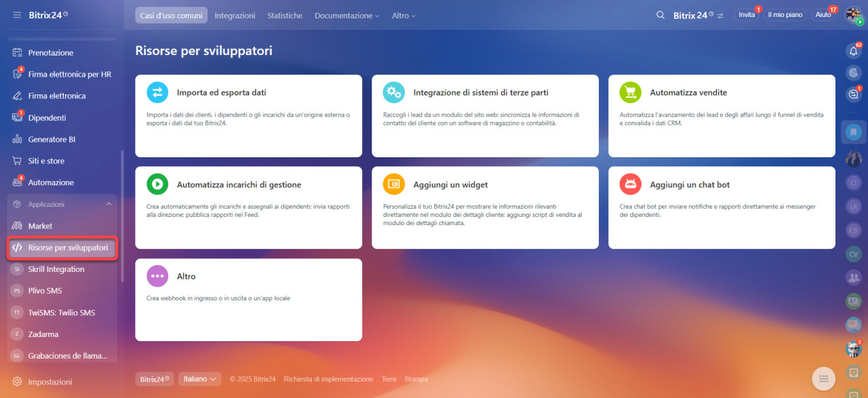Click the Impostazioni gear icon
Image resolution: width=868 pixels, height=398 pixels.
(17, 382)
